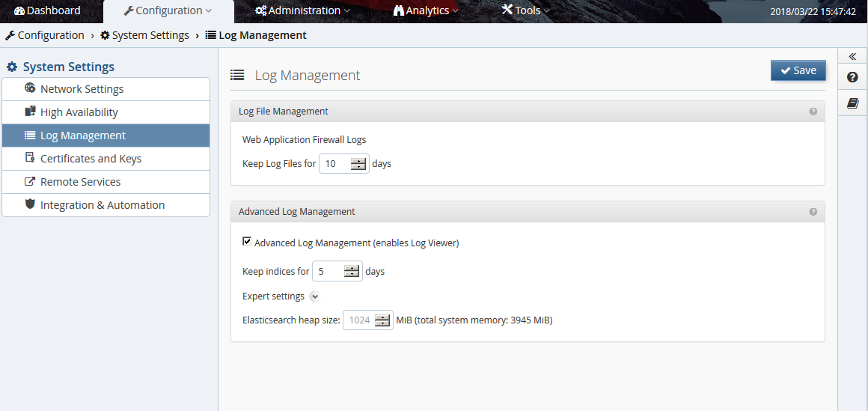
Task: Show help for Advanced Log Management section
Action: (x=813, y=212)
